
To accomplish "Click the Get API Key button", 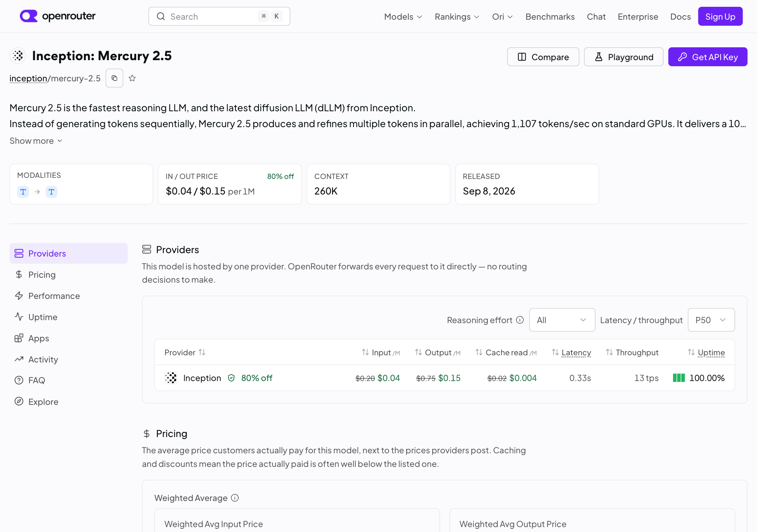I will [707, 57].
